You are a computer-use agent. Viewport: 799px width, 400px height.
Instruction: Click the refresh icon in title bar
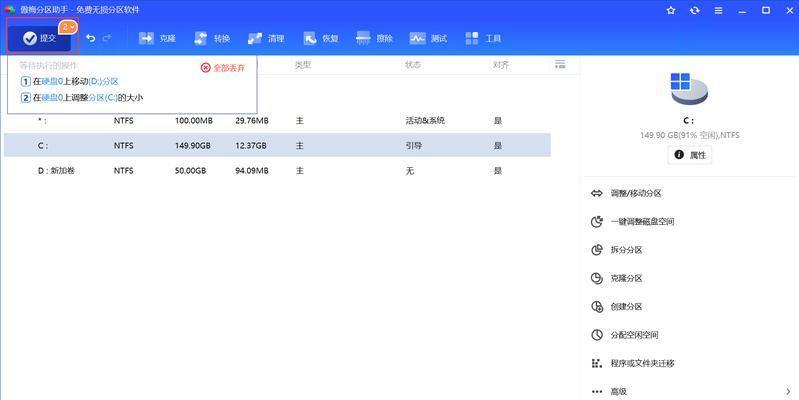695,10
